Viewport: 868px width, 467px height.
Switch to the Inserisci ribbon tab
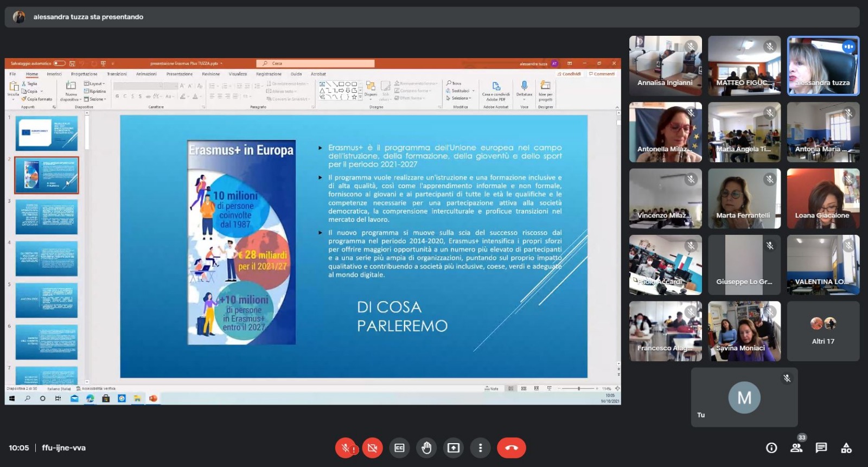(x=54, y=74)
